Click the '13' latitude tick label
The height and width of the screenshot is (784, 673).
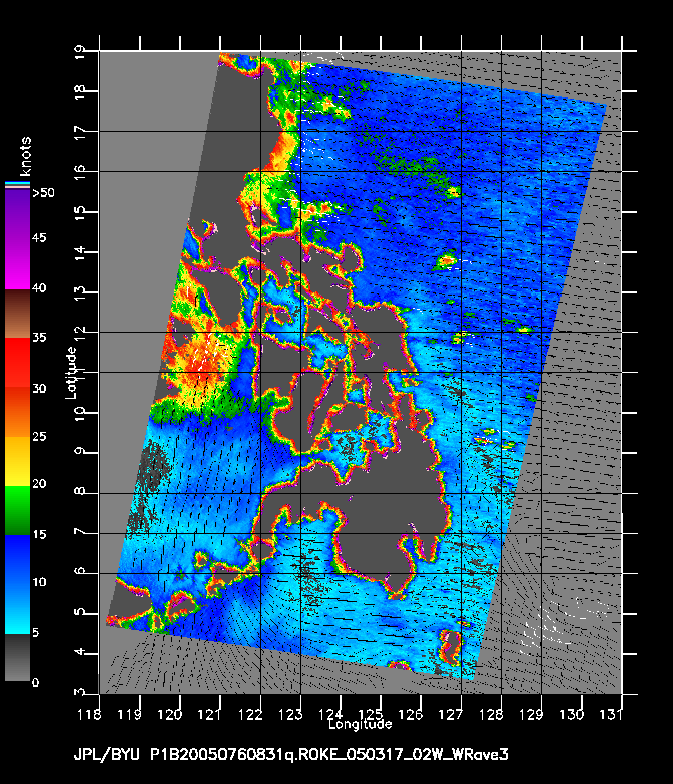click(x=79, y=293)
